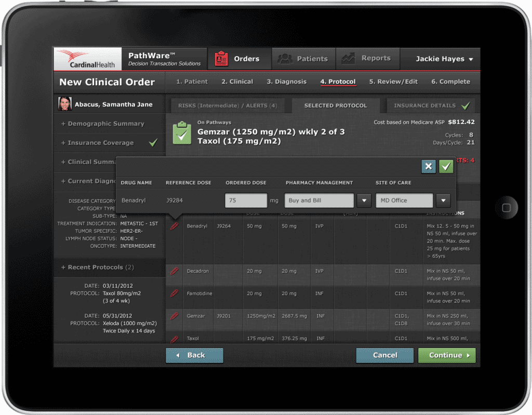
Task: Open the Jackie Hayes user menu
Action: coord(444,59)
